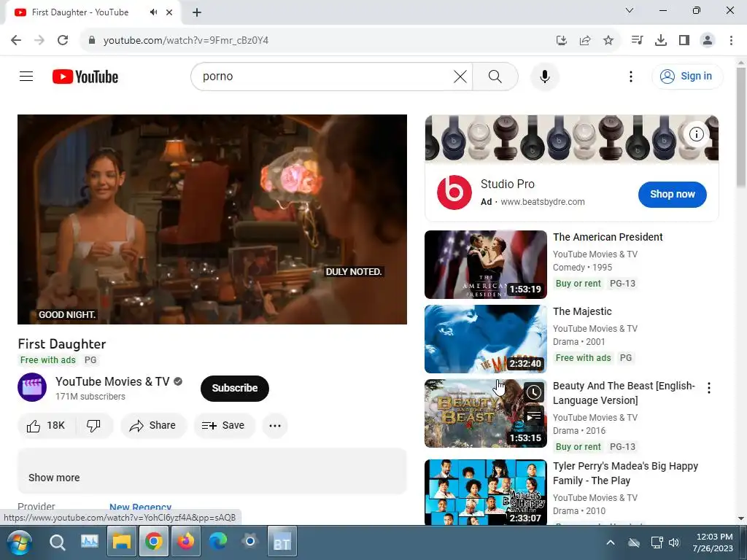
Task: Go to the YouTube home logo
Action: [x=85, y=77]
